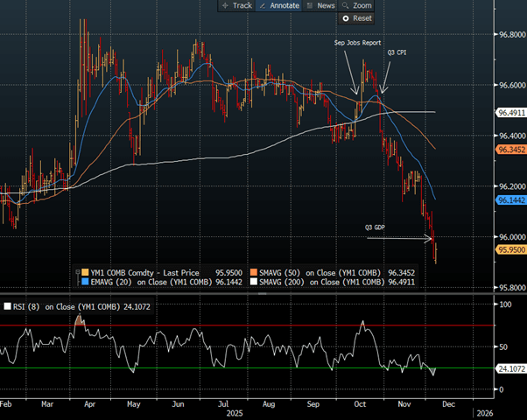Select the Q3 CPI annotation label

[x=397, y=52]
